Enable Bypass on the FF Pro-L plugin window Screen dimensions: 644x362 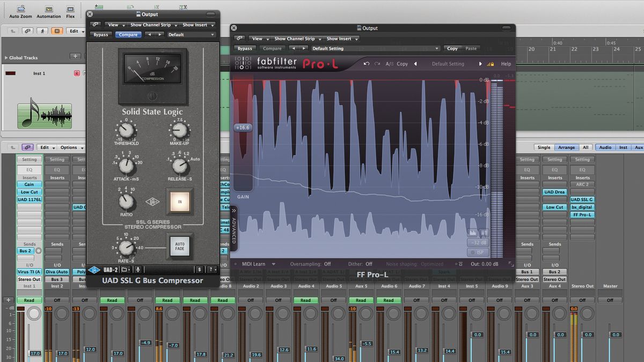(x=245, y=48)
